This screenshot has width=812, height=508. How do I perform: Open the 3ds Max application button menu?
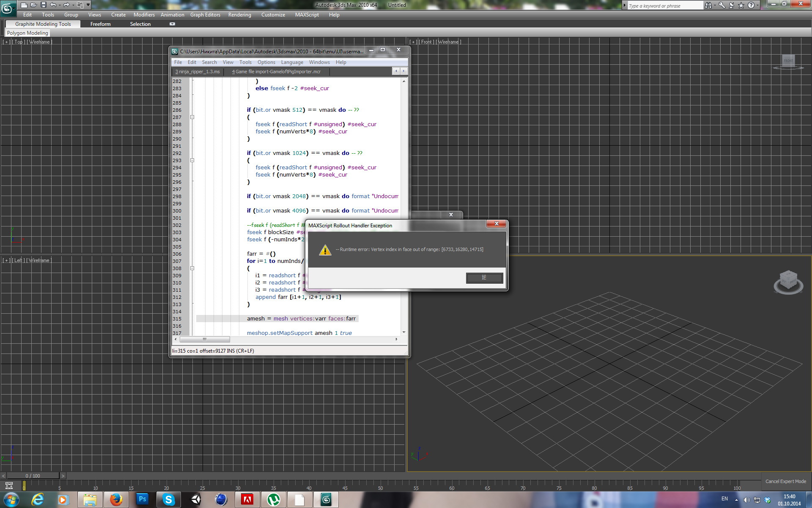[8, 8]
